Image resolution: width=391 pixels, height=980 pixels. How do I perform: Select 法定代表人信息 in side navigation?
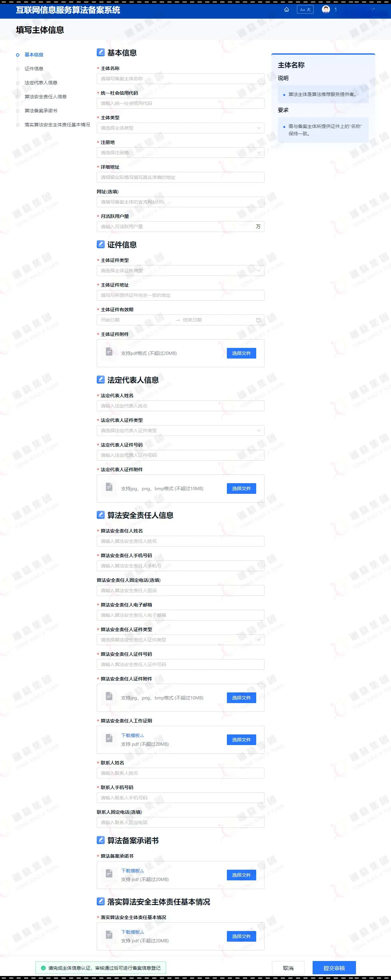41,83
